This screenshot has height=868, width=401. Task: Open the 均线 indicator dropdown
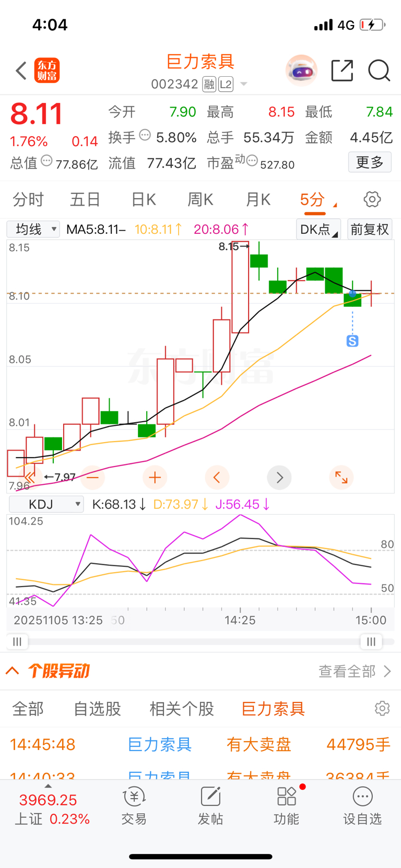coord(33,229)
